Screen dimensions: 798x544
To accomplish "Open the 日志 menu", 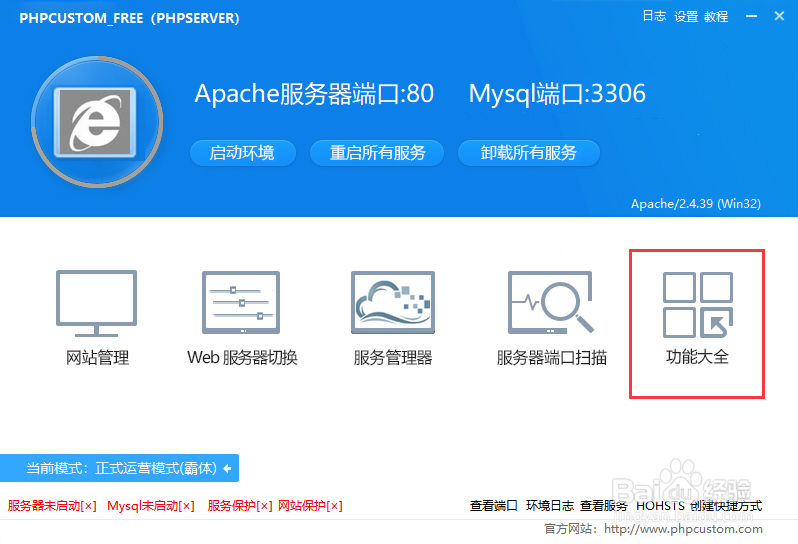I will pyautogui.click(x=654, y=16).
